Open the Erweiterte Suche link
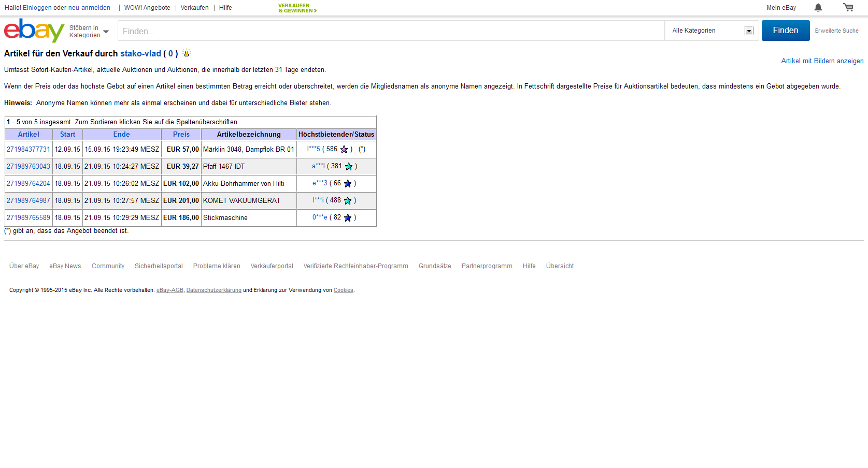Image resolution: width=868 pixels, height=468 pixels. 836,31
